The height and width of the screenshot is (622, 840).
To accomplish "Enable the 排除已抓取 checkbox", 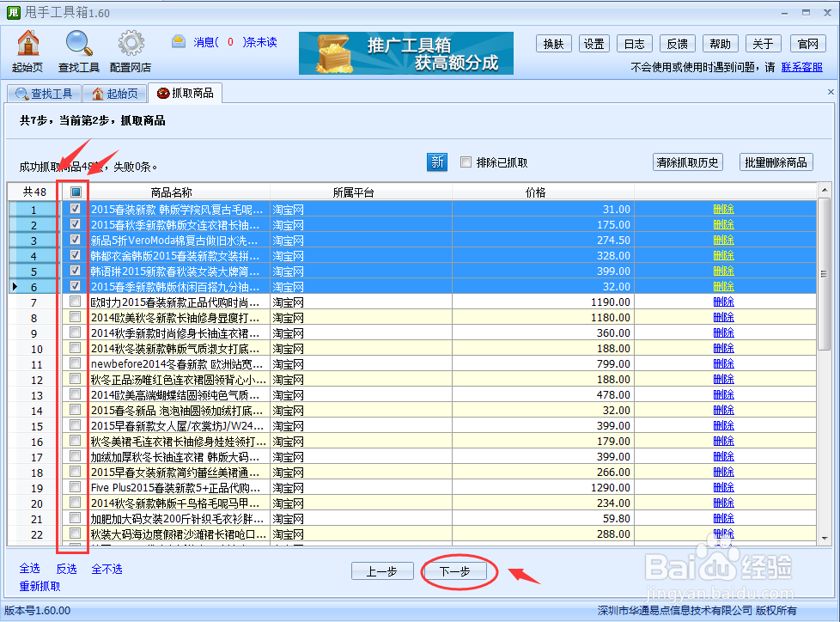I will click(x=465, y=162).
